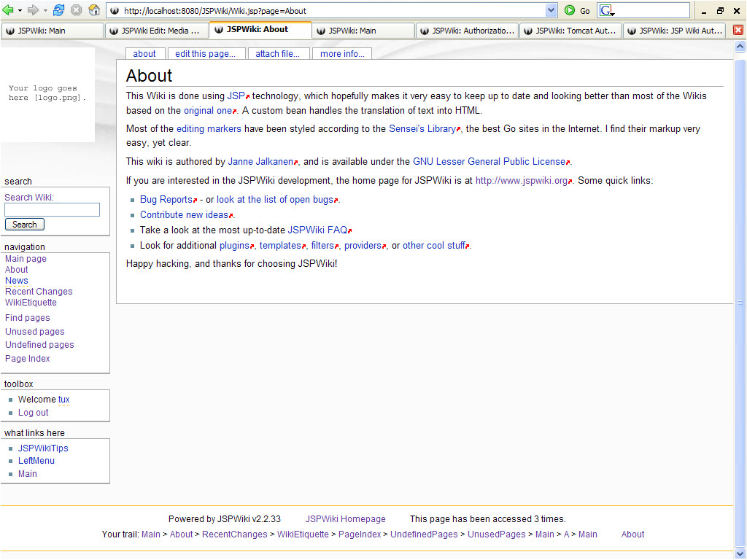Viewport: 747px width, 560px height.
Task: Switch to JSPWiki: Authorization tab
Action: click(x=467, y=31)
